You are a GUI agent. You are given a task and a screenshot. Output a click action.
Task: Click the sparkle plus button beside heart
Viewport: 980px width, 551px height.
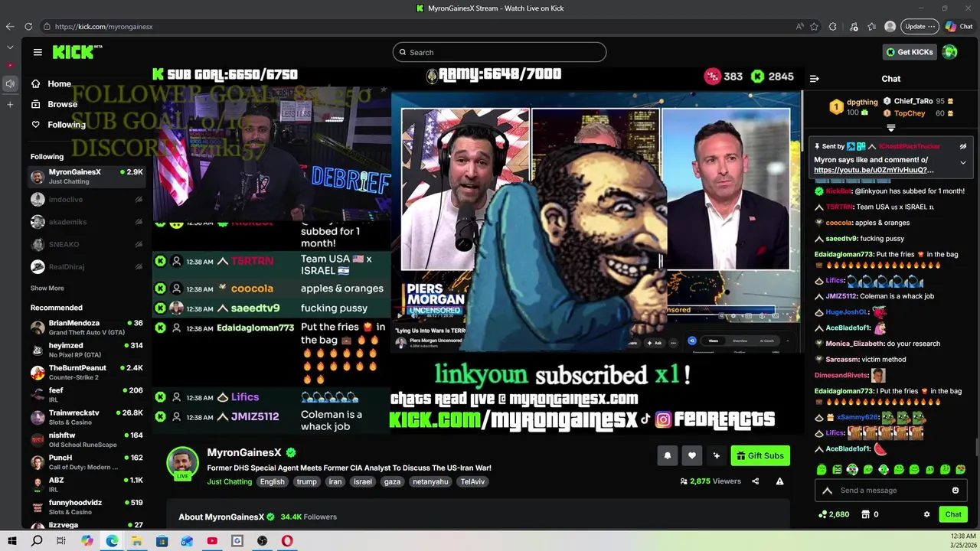(x=716, y=455)
